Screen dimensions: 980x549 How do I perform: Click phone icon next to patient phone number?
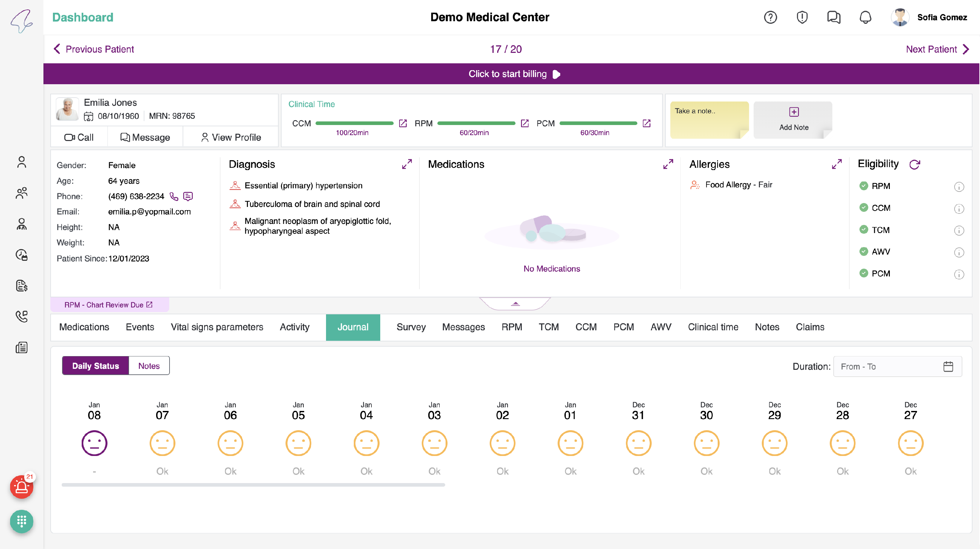tap(174, 196)
